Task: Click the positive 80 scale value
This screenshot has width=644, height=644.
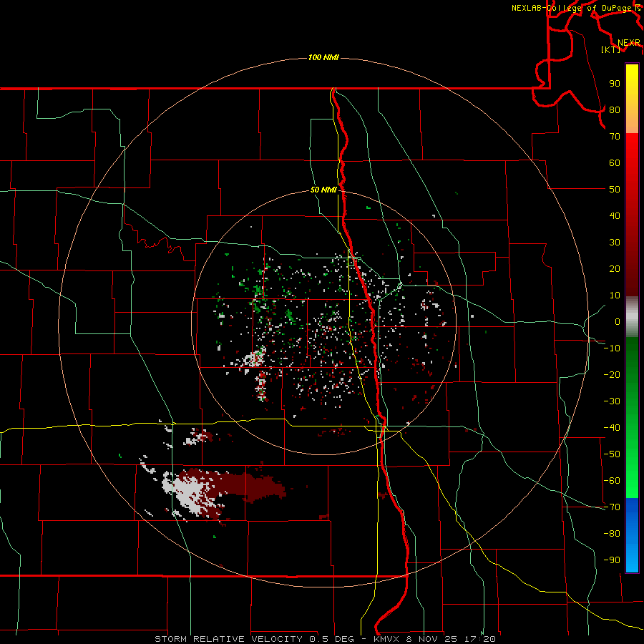Action: click(x=615, y=110)
